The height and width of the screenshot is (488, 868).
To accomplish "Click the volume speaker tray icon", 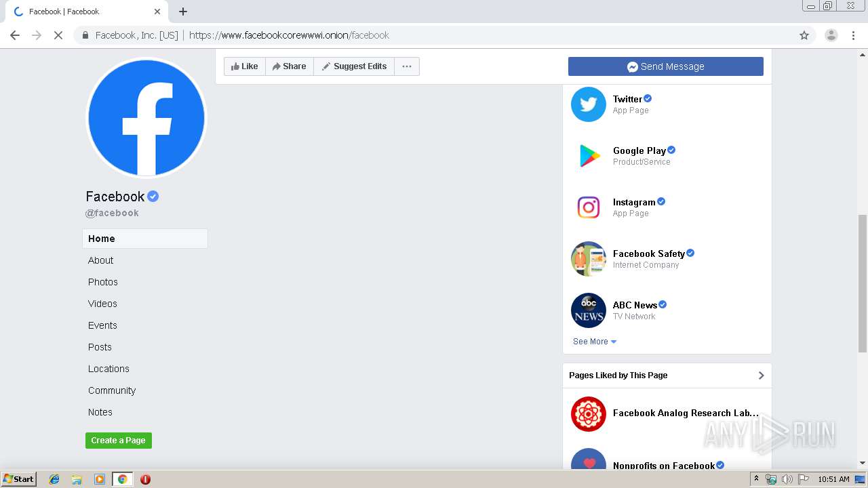I will (787, 479).
